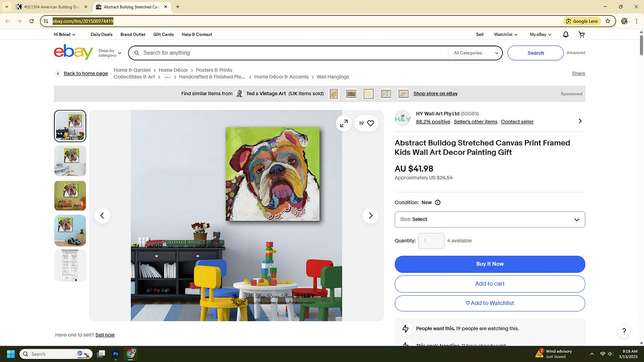Expand the Watchlist dropdown
Image resolution: width=644 pixels, height=362 pixels.
coord(506,34)
